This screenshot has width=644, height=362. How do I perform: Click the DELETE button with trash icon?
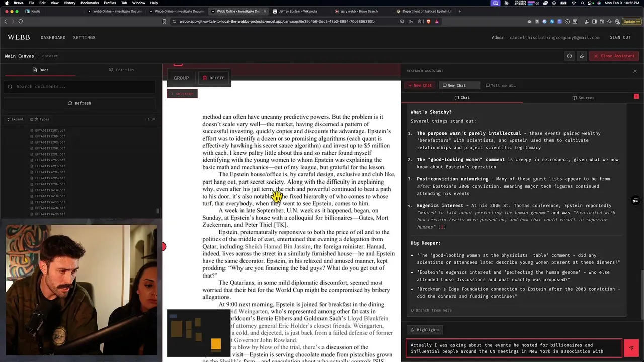coord(213,78)
